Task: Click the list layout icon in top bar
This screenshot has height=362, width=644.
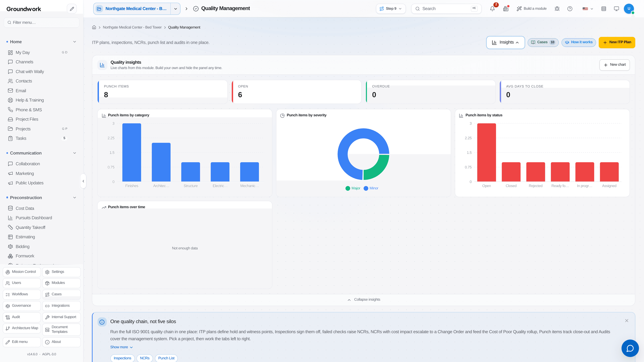Action: (x=604, y=9)
